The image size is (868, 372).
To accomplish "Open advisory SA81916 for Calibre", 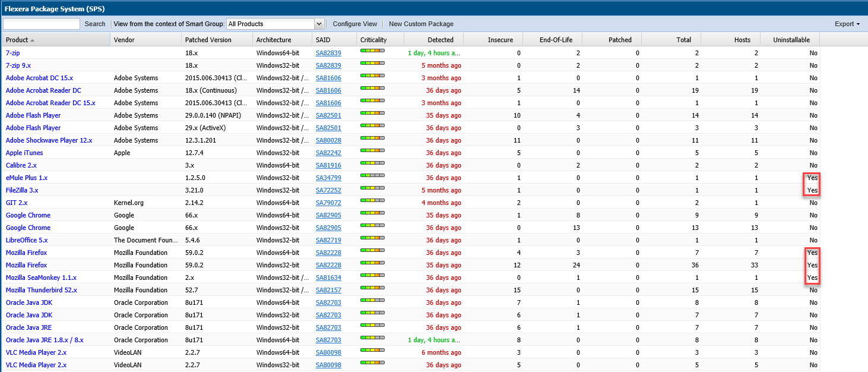I will (328, 165).
